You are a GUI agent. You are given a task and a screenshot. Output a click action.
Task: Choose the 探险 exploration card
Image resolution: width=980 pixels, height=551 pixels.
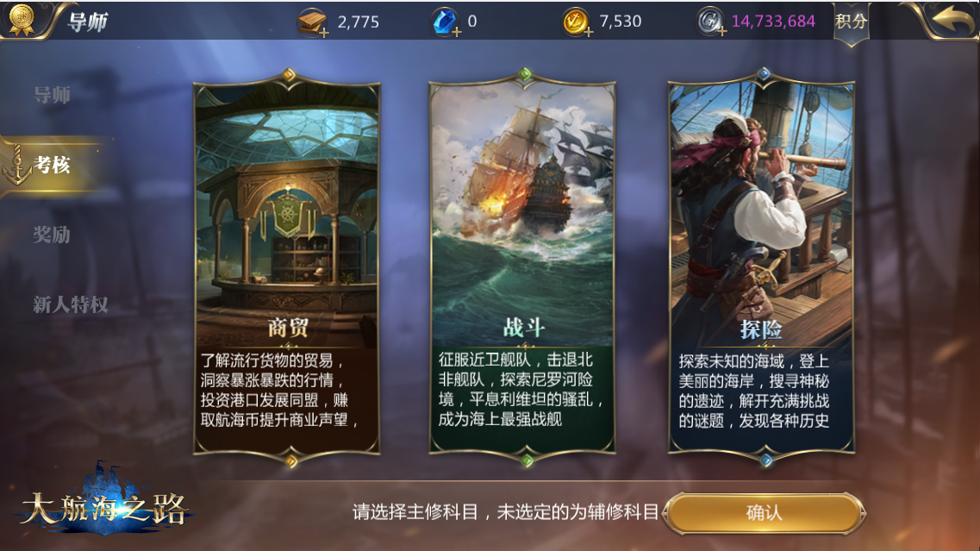point(761,267)
